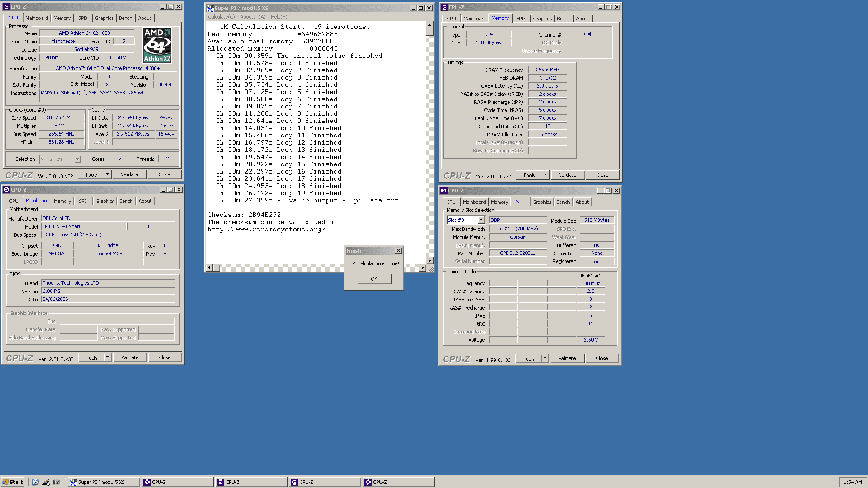Click the Tools button in the Memory window
Image resolution: width=868 pixels, height=488 pixels.
(x=529, y=175)
